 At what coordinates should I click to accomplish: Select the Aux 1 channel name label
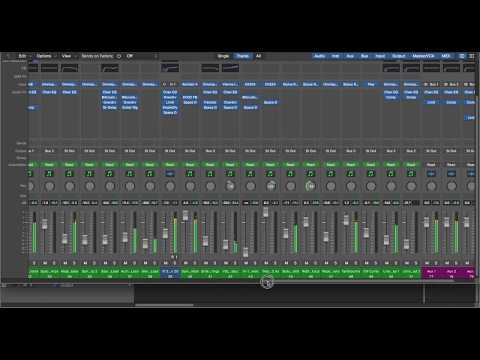[431, 272]
